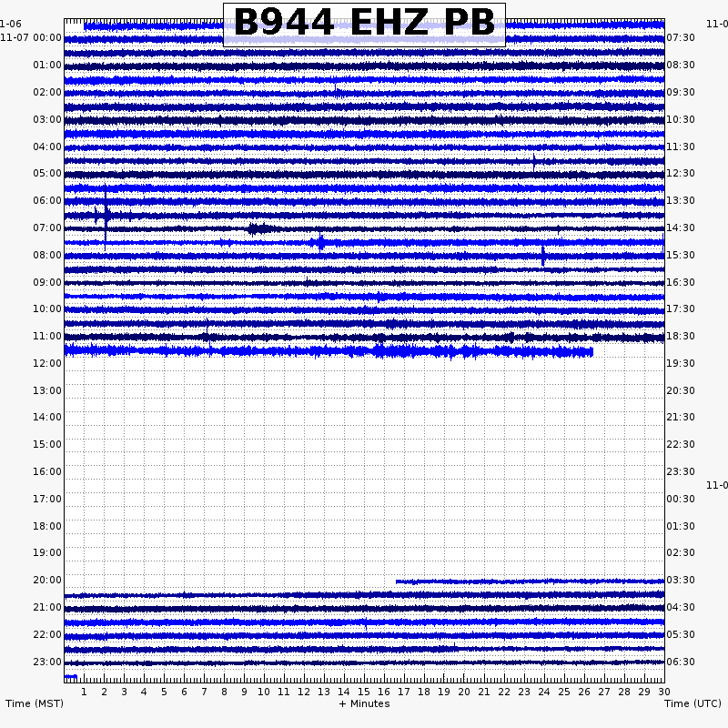Click the Time (UTC) axis caption

click(x=693, y=703)
